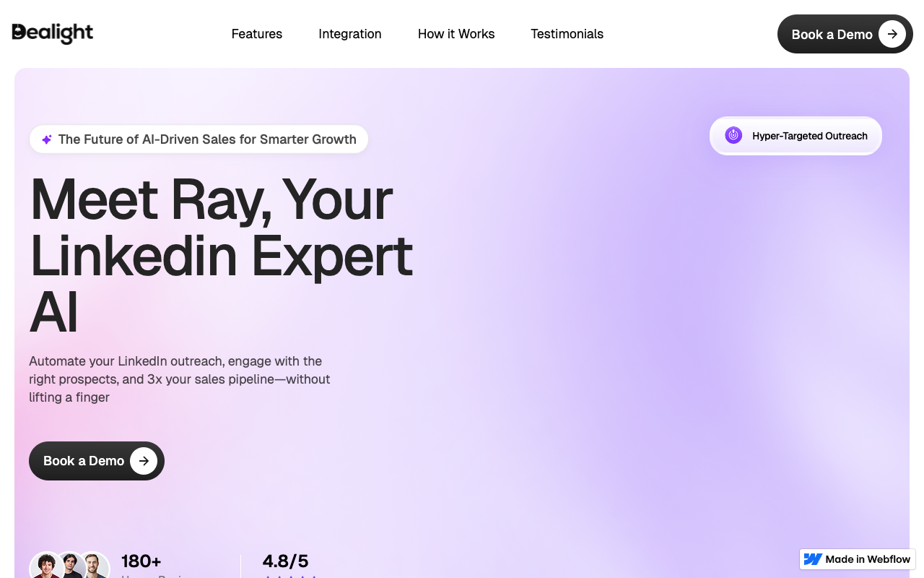Open How it Works nav link
Screen dimensions: 924x578
pos(456,34)
